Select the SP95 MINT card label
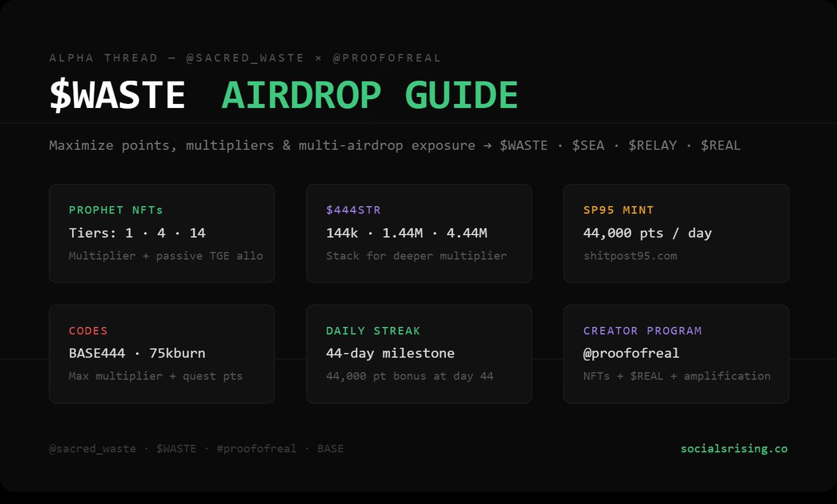 pos(619,209)
